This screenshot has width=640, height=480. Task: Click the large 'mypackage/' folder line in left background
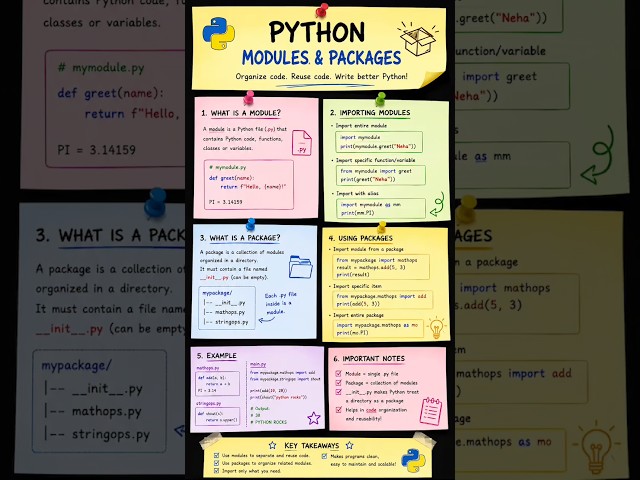click(x=76, y=365)
